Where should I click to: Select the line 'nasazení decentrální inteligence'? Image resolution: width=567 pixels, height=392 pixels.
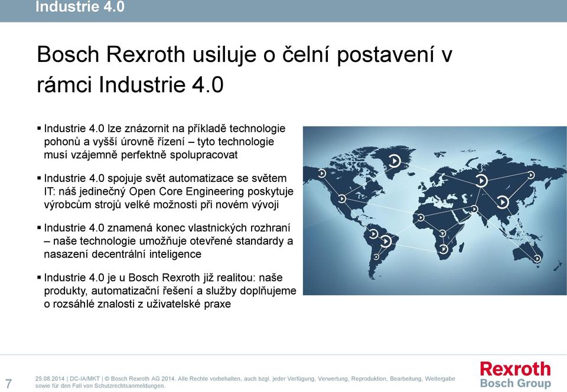[123, 254]
